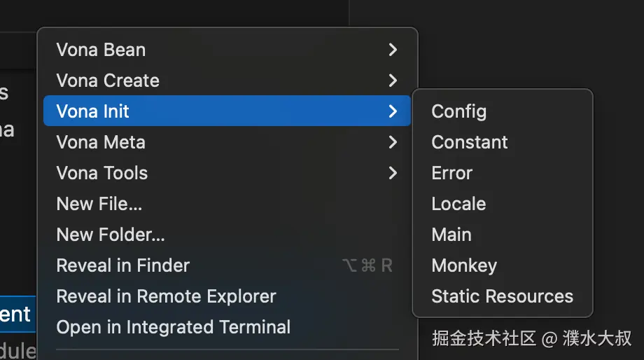Expand the Vona Bean chevron arrow

tap(393, 50)
